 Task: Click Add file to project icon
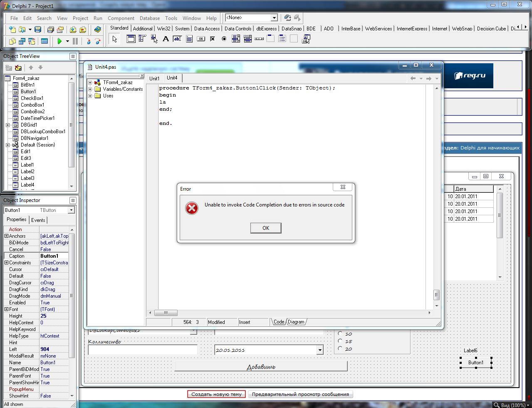(x=73, y=30)
